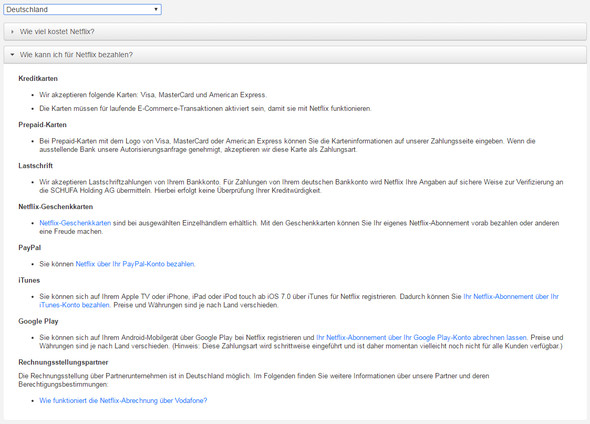The image size is (590, 424).
Task: Follow the 'Netflix über Ihr PayPal-Konto bezahlen' link
Action: coord(135,264)
